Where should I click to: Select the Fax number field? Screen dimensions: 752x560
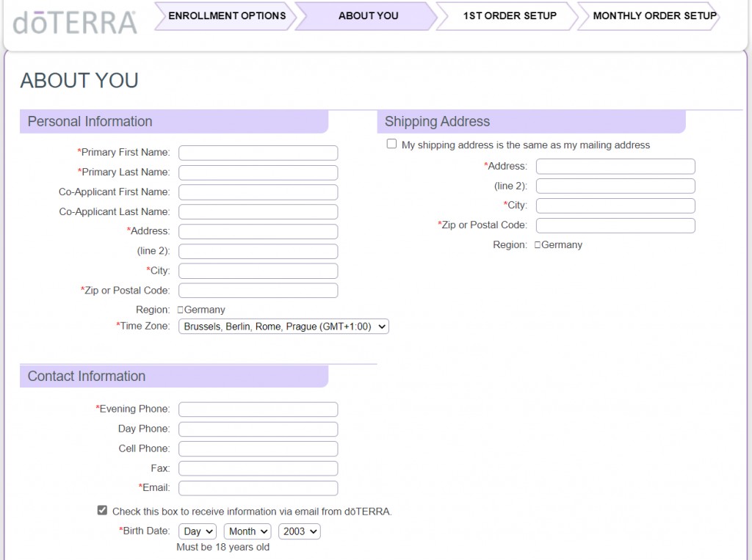point(258,468)
